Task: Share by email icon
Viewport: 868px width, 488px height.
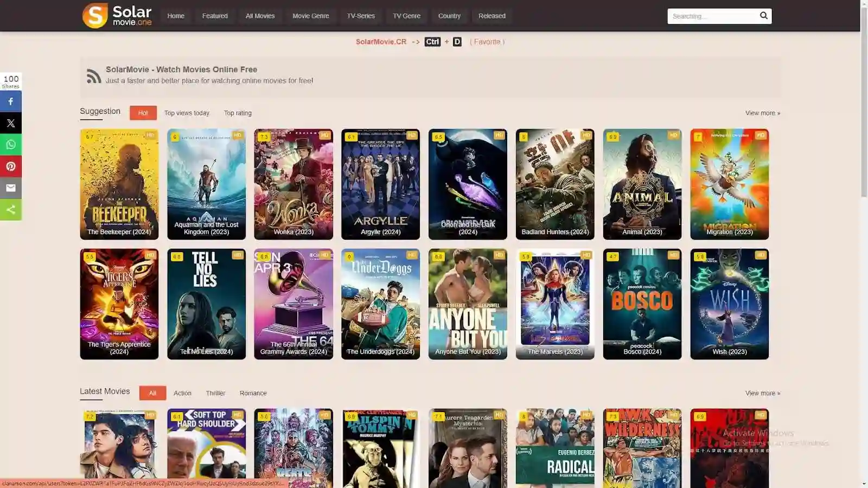Action: [x=11, y=188]
